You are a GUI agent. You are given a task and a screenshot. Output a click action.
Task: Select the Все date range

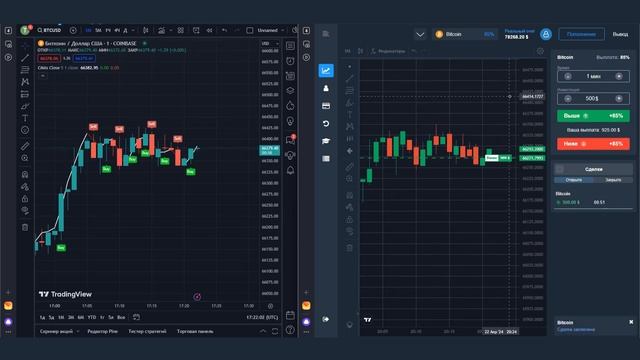coord(121,317)
